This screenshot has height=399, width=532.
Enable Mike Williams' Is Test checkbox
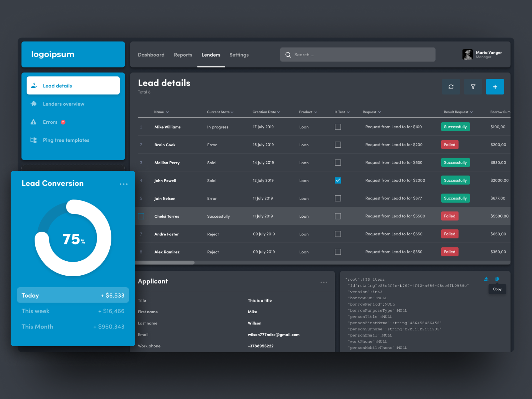[x=338, y=127]
